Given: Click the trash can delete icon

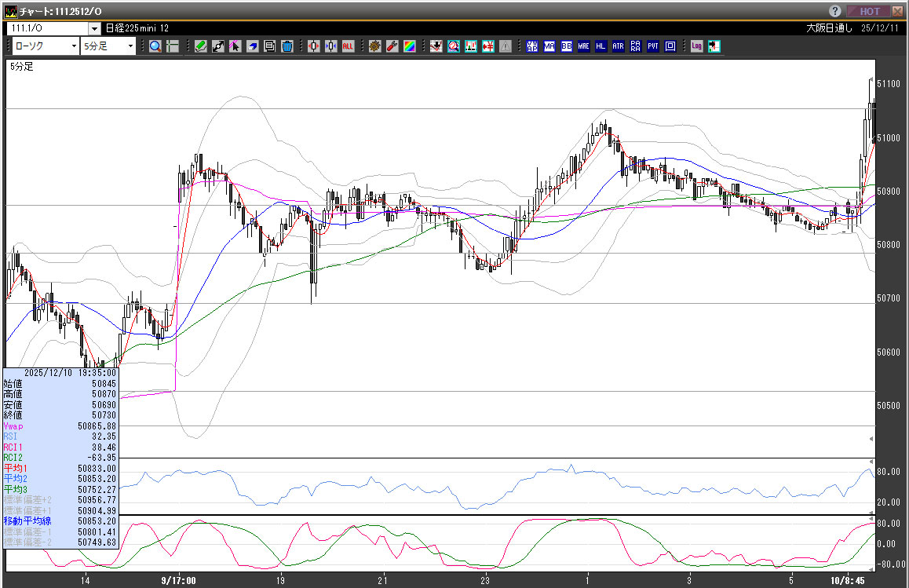Looking at the screenshot, I should click(287, 46).
